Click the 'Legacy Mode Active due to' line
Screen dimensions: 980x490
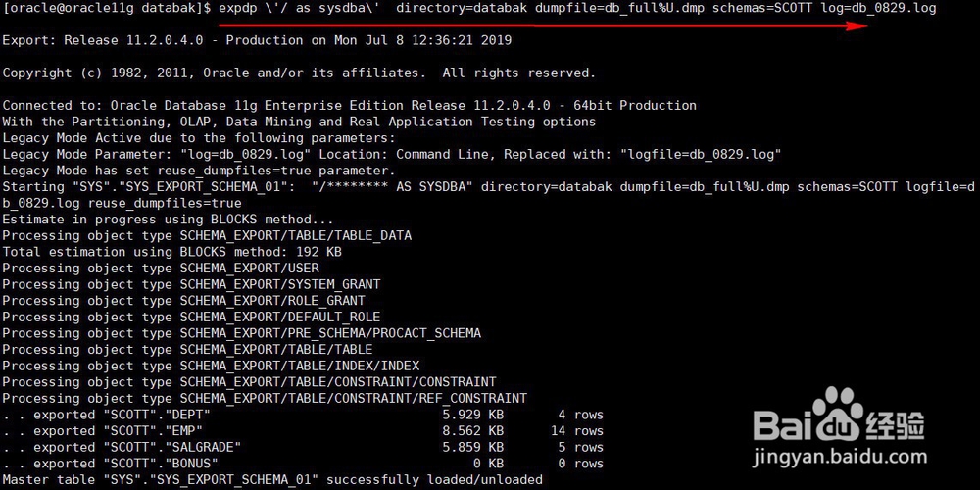199,138
